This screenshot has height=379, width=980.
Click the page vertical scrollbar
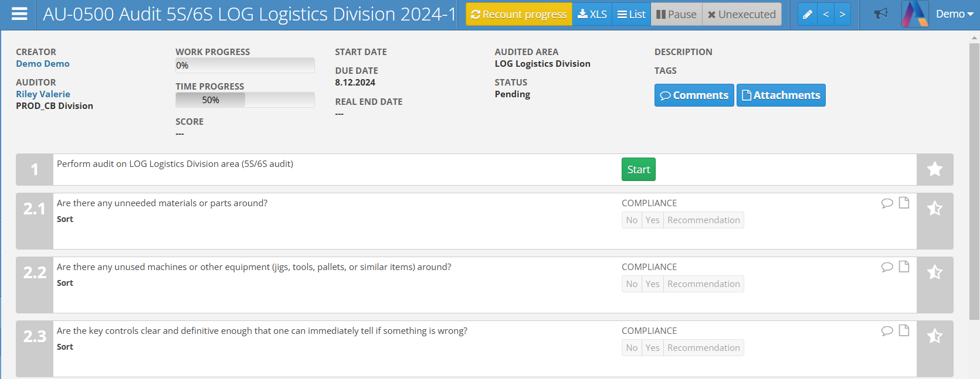pos(974,176)
